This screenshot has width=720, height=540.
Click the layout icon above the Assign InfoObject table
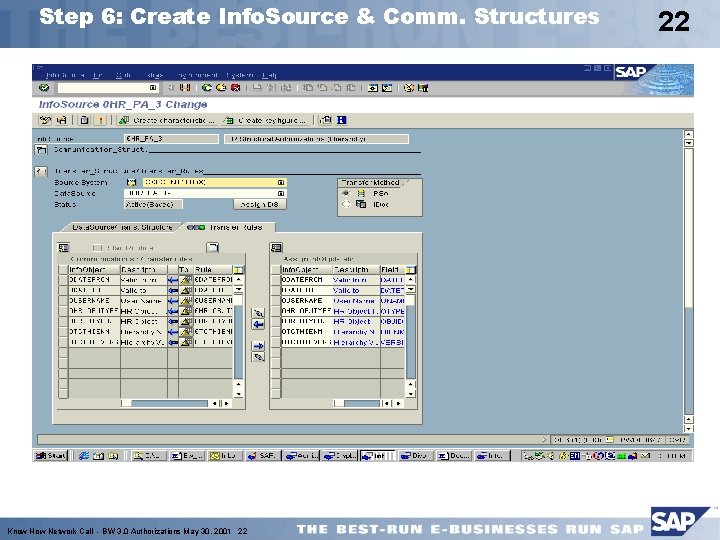[x=276, y=248]
